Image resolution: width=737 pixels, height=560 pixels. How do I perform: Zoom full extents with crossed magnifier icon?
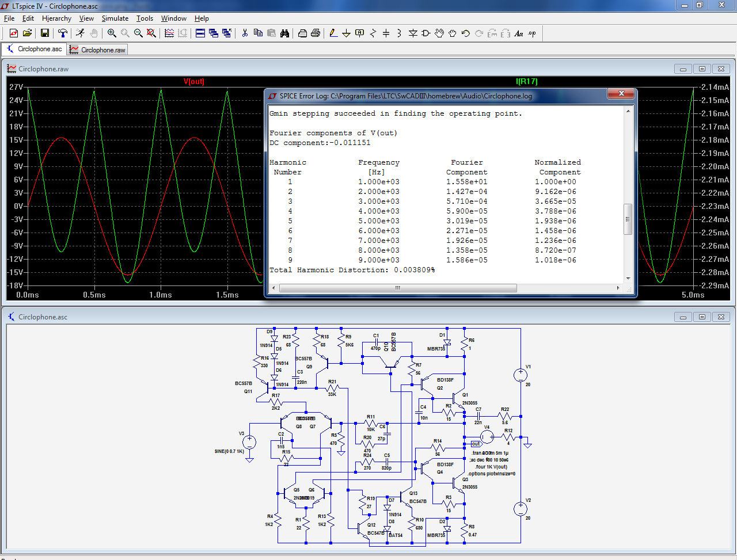(x=151, y=33)
